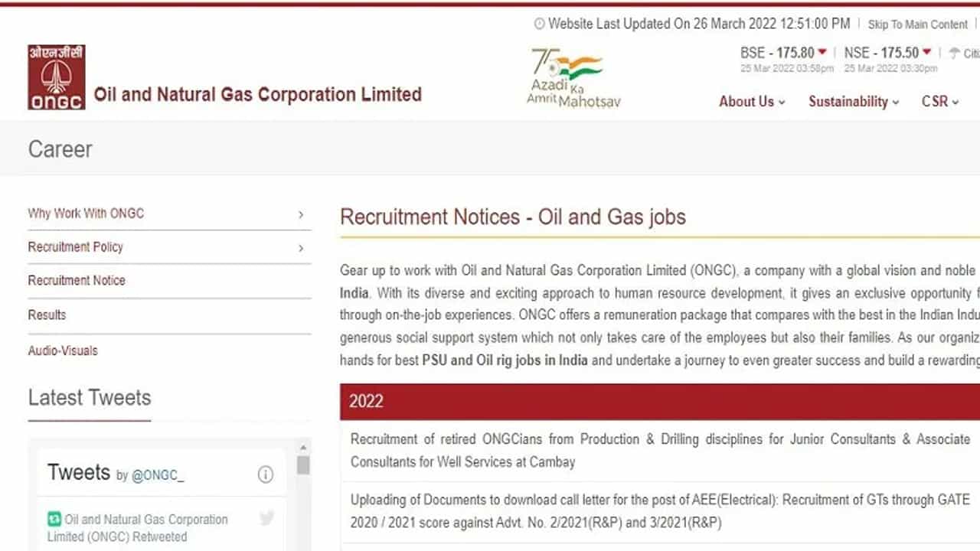Expand Why Work With ONGC chevron

tap(301, 215)
